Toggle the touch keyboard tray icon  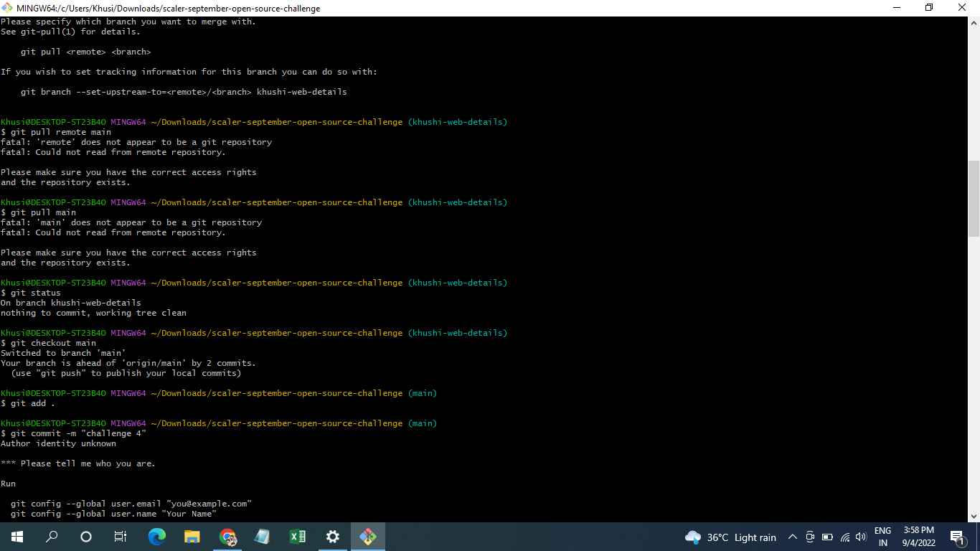[x=809, y=537]
